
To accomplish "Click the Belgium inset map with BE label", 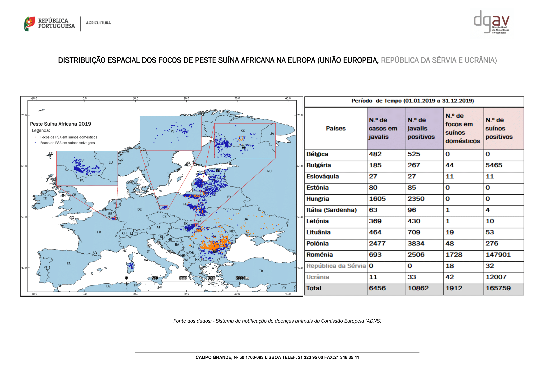I will (x=87, y=168).
